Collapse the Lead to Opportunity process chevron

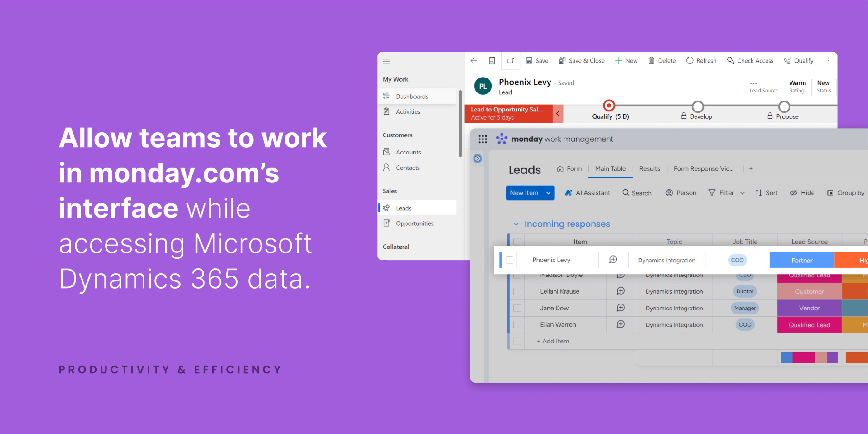[558, 114]
